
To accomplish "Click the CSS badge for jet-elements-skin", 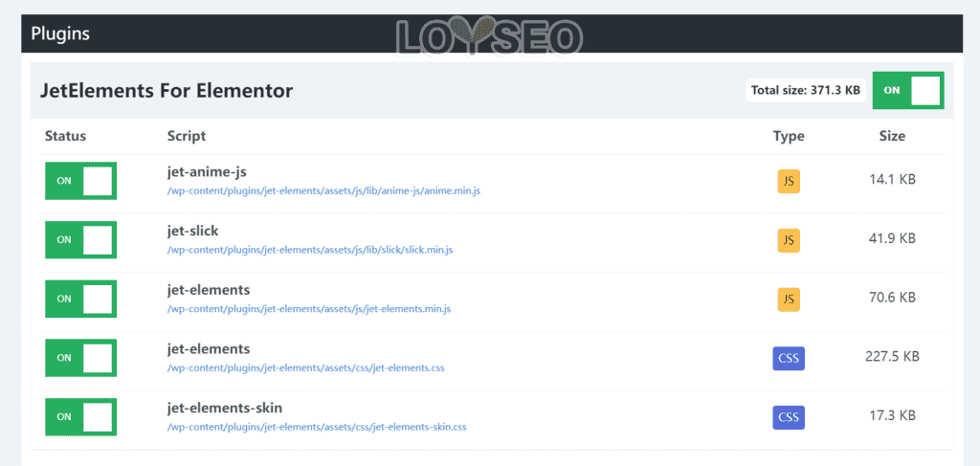I will tap(789, 417).
